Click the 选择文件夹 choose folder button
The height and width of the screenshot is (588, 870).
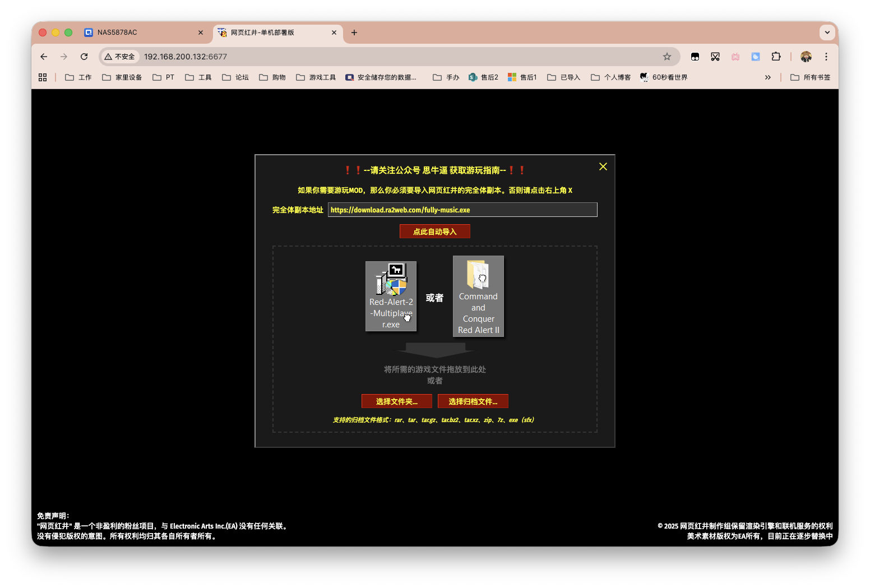coord(396,401)
